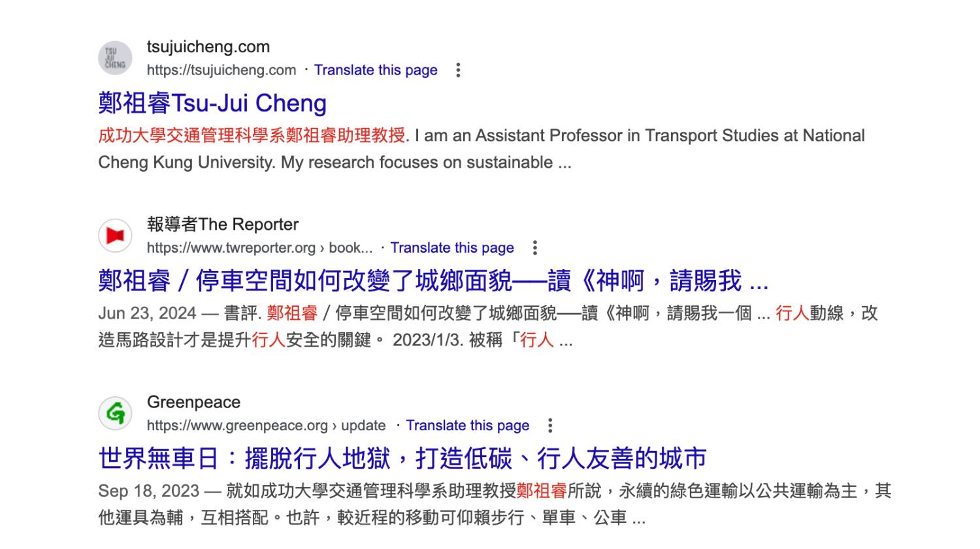Open the 鄭祖睿 / 停車空間如何改變了城鄉面貌 result
Screen dimensions: 980x549
click(433, 281)
